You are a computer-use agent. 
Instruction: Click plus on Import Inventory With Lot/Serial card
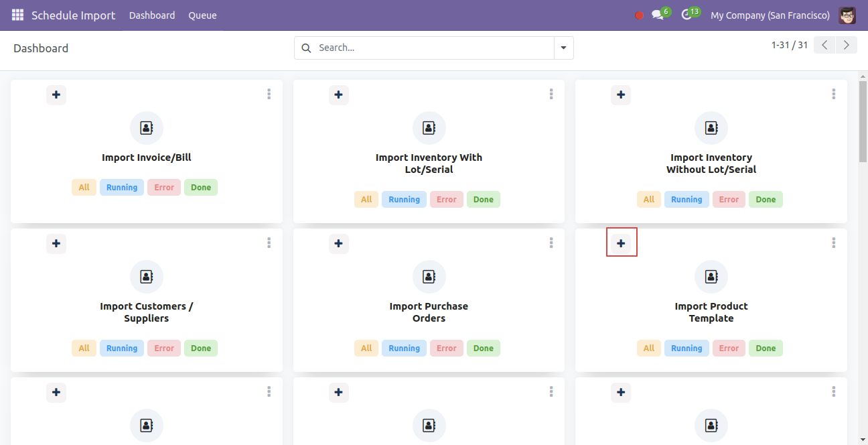(339, 95)
